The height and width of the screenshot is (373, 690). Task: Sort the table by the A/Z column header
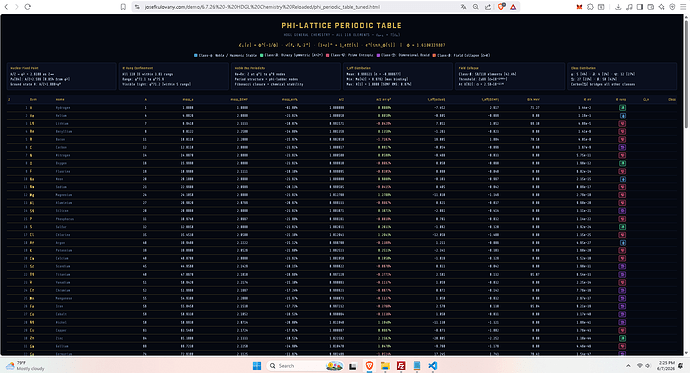[341, 99]
